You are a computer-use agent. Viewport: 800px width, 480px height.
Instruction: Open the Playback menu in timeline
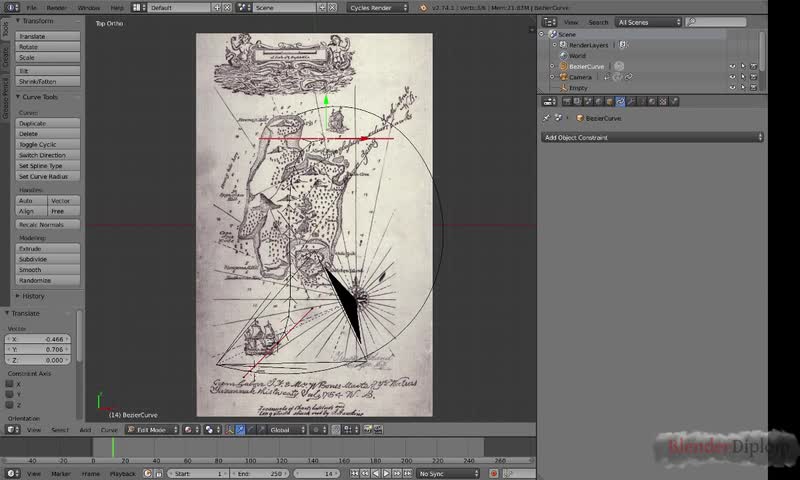(122, 474)
